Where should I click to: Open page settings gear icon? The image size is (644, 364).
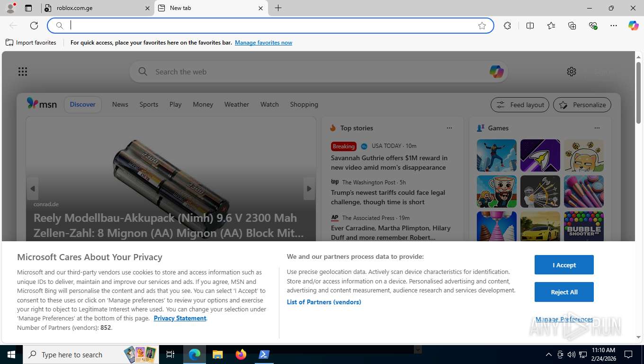coord(572,72)
